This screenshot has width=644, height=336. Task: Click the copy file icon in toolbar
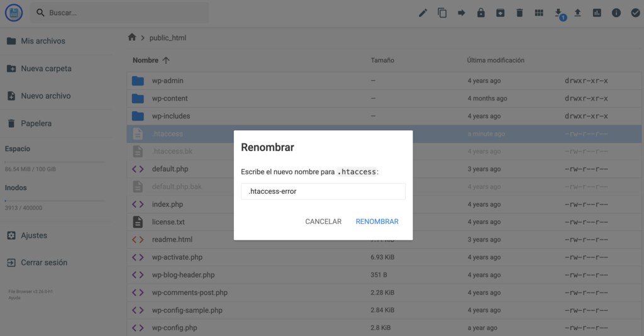click(442, 13)
